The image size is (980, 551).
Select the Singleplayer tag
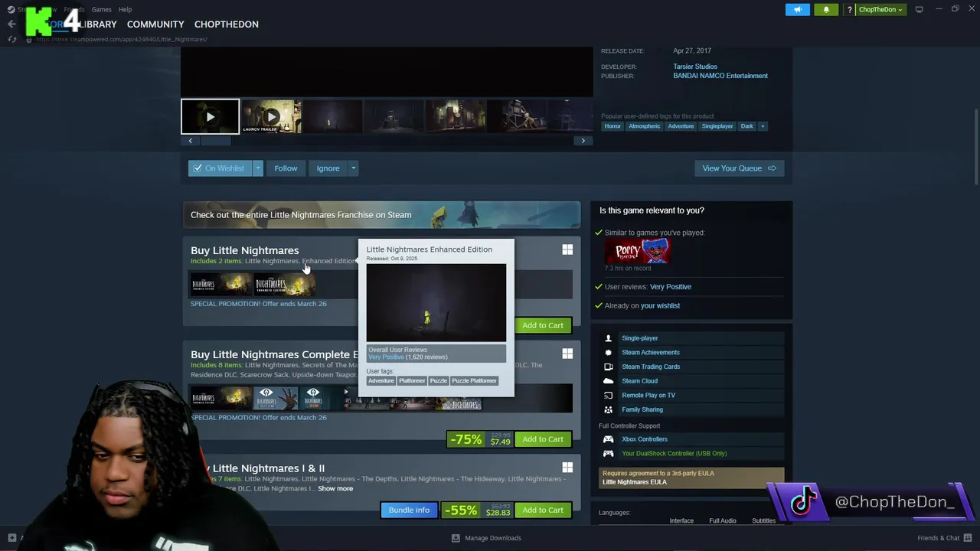[x=717, y=126]
